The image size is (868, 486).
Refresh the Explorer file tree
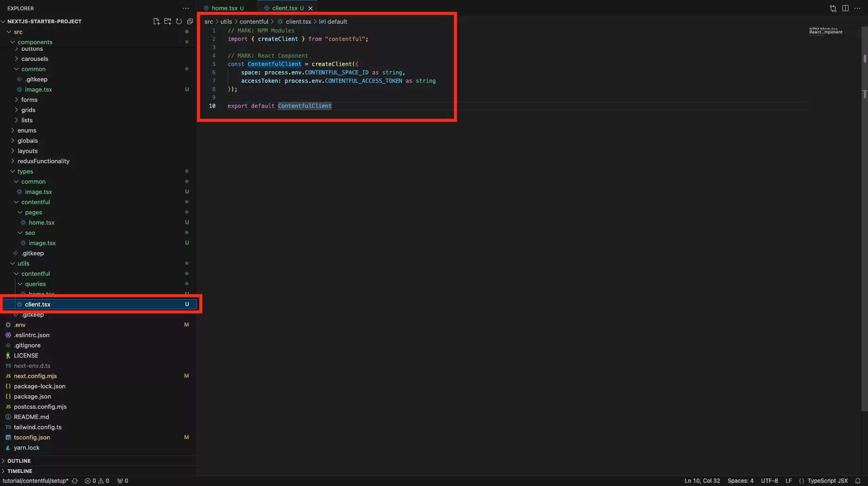tap(179, 21)
